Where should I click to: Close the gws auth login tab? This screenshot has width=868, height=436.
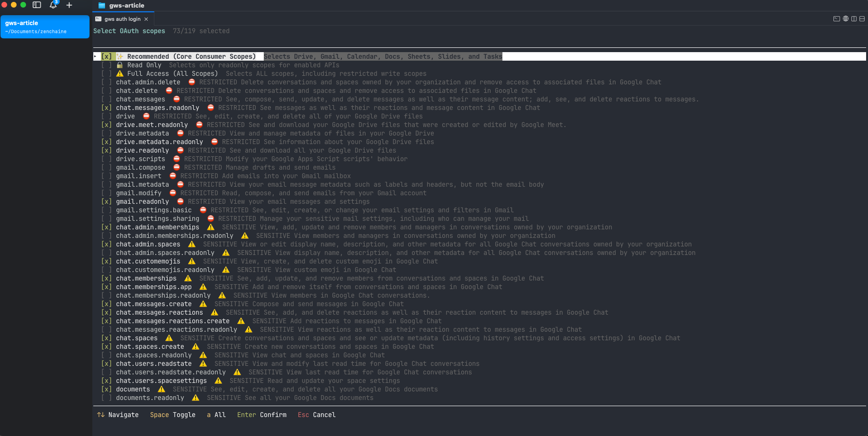(146, 19)
